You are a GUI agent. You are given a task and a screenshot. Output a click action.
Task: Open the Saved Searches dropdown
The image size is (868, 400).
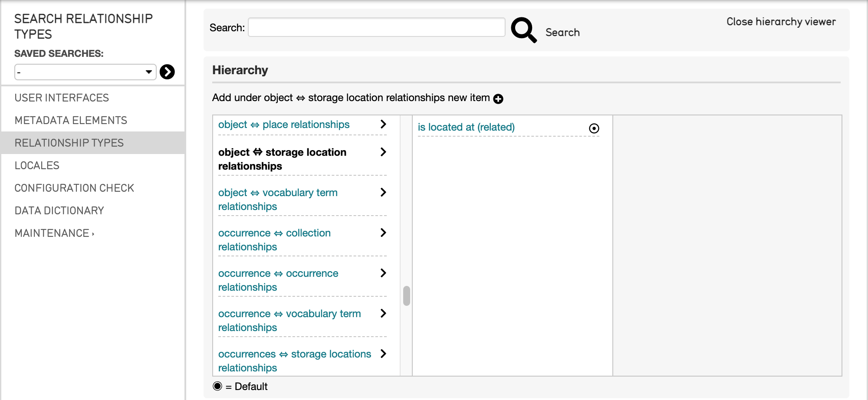pyautogui.click(x=85, y=72)
